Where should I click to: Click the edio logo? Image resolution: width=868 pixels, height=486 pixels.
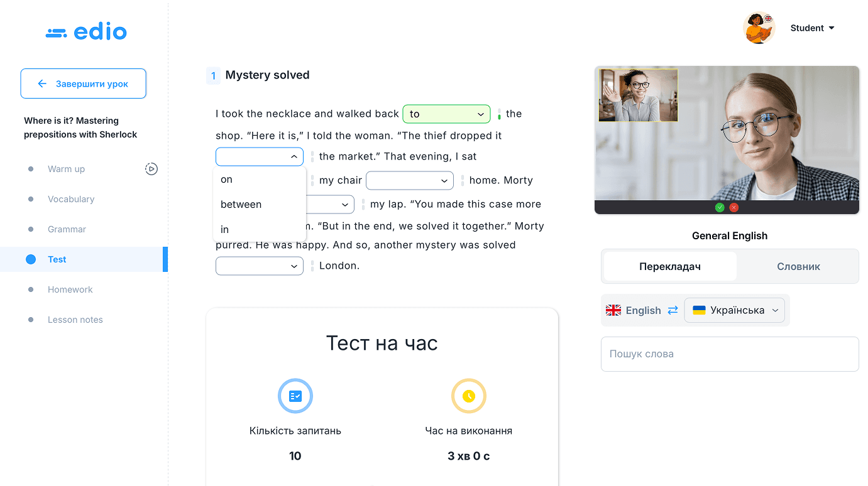86,32
